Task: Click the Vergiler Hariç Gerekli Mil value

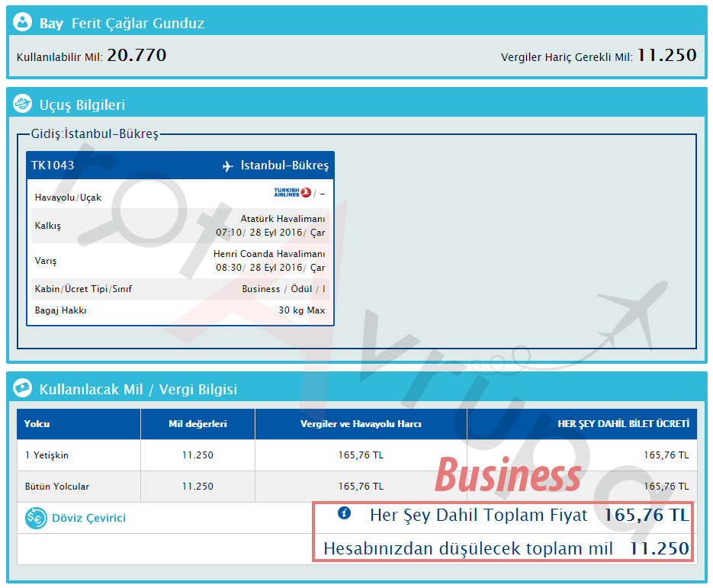Action: point(666,55)
